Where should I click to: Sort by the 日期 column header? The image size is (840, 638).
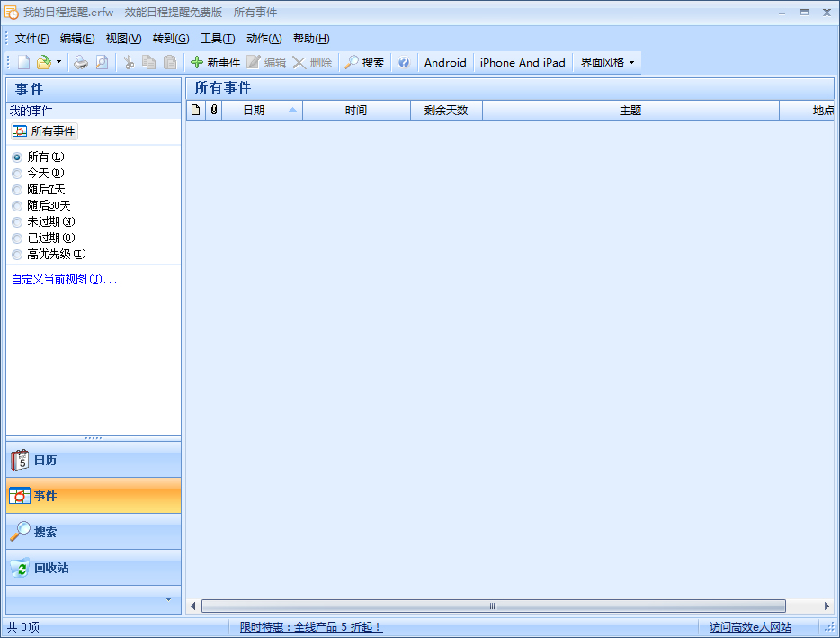[x=262, y=111]
